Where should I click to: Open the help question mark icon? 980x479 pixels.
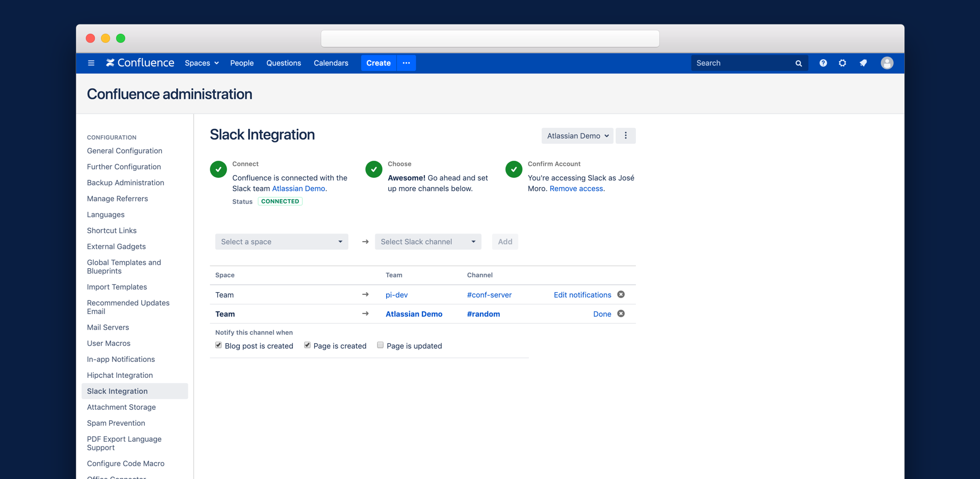click(x=823, y=63)
